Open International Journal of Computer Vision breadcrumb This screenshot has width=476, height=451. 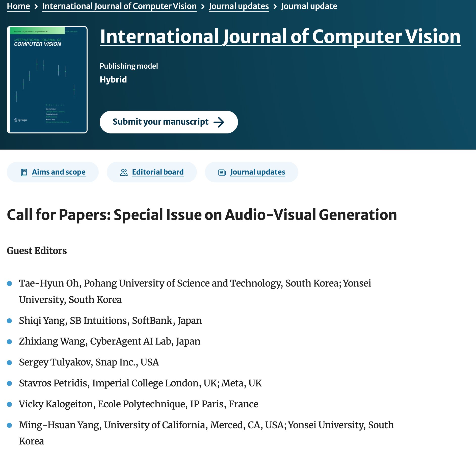tap(119, 6)
